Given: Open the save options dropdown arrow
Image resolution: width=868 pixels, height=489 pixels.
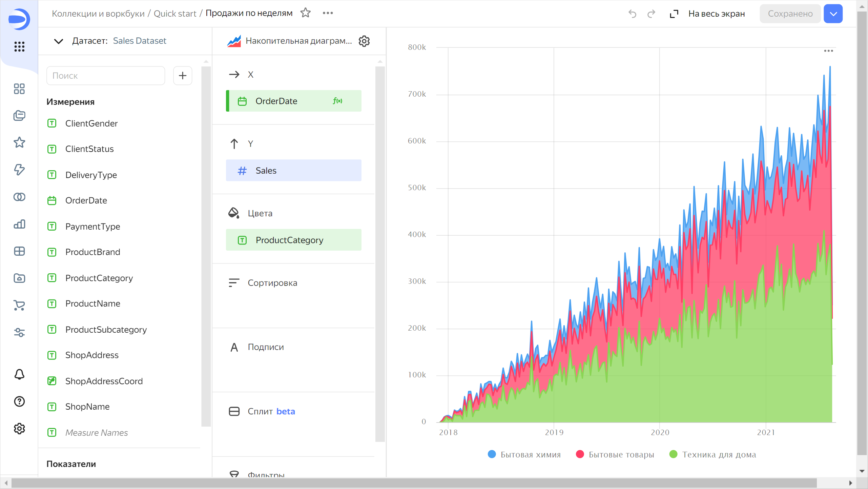Looking at the screenshot, I should point(833,14).
